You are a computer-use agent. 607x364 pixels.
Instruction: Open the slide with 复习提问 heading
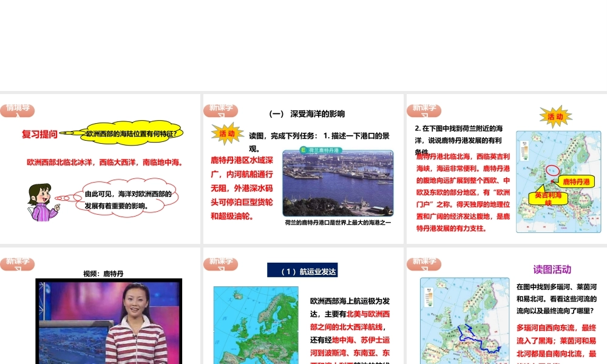(100, 169)
